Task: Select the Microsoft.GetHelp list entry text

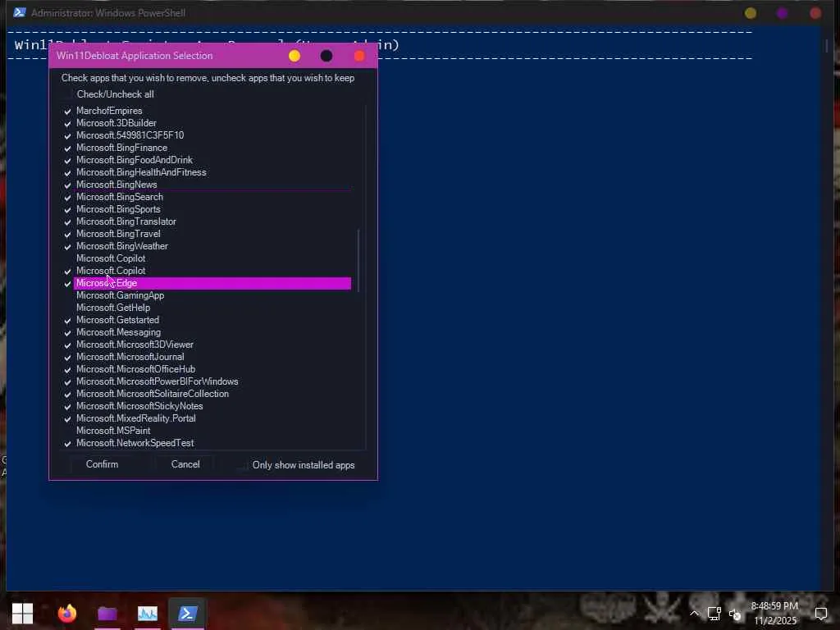Action: tap(113, 308)
